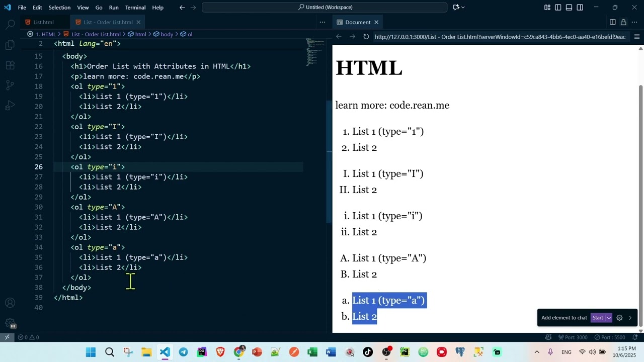Open the Run and Debug view
Viewport: 644px width, 362px height.
[x=10, y=106]
